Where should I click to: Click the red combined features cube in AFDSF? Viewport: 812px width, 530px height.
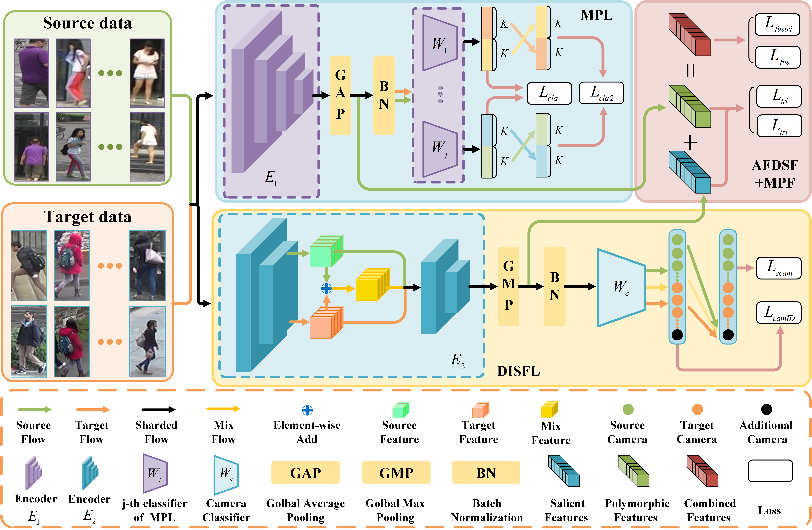point(690,35)
